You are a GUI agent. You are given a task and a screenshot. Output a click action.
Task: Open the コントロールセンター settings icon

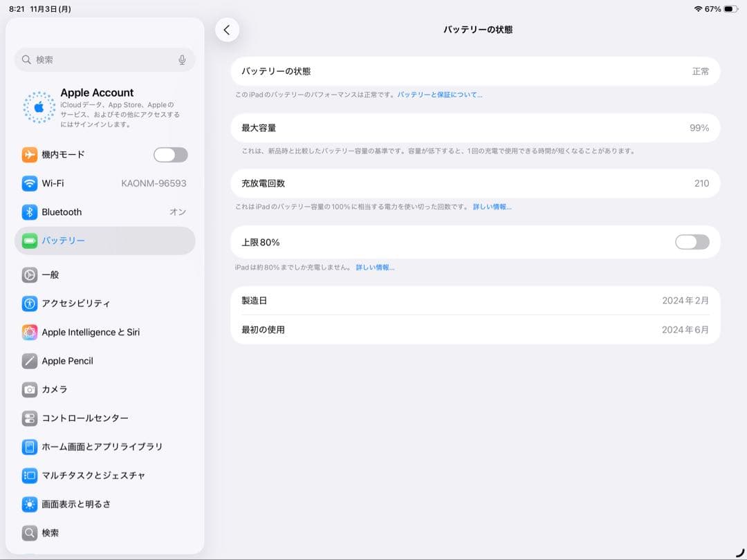coord(29,418)
